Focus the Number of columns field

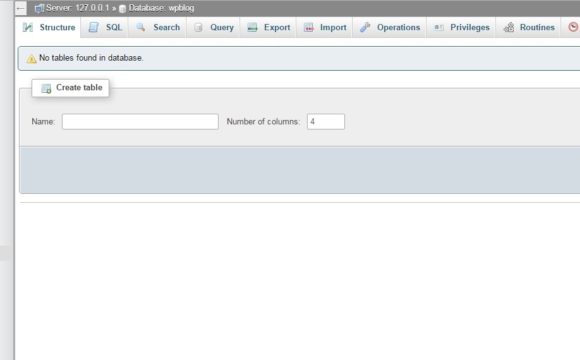tap(326, 122)
